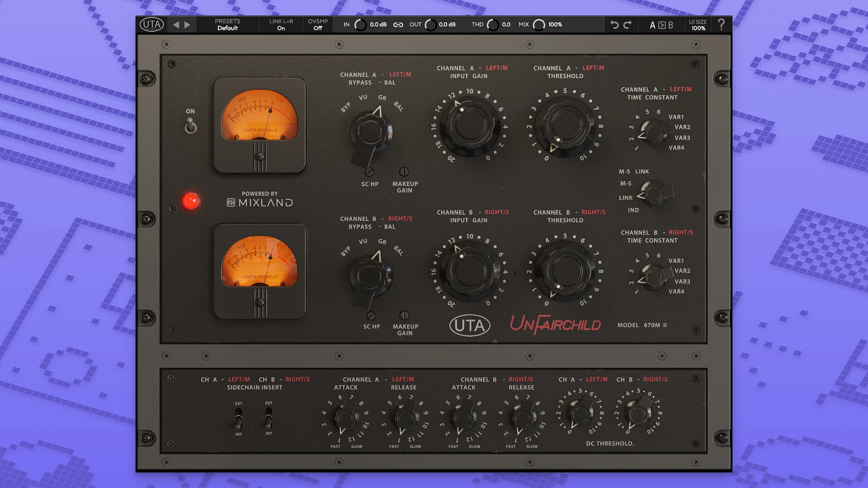Open the PRESETS selector showing Default
868x488 pixels.
[x=227, y=25]
